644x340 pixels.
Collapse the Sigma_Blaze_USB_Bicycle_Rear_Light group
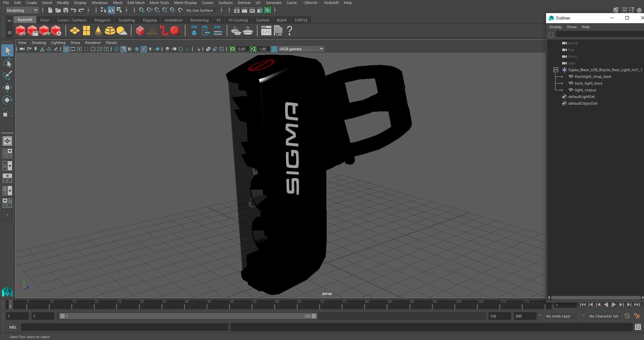point(556,70)
